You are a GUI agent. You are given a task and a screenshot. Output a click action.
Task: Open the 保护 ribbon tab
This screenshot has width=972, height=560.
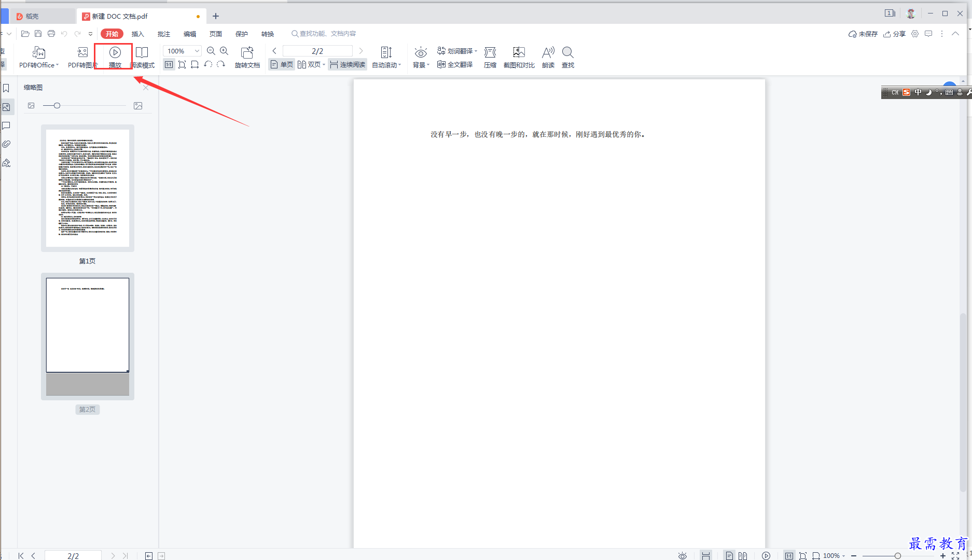242,34
